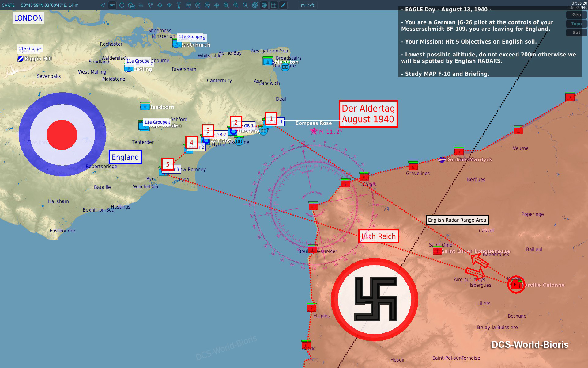588x368 pixels.
Task: Click the Merville Calonne airfield red circle marker
Action: pos(516,285)
